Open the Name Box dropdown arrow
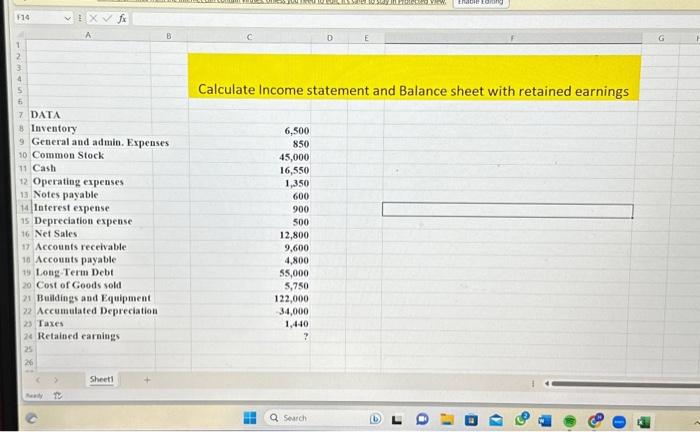Screen dimensions: 700x432 click(x=67, y=18)
